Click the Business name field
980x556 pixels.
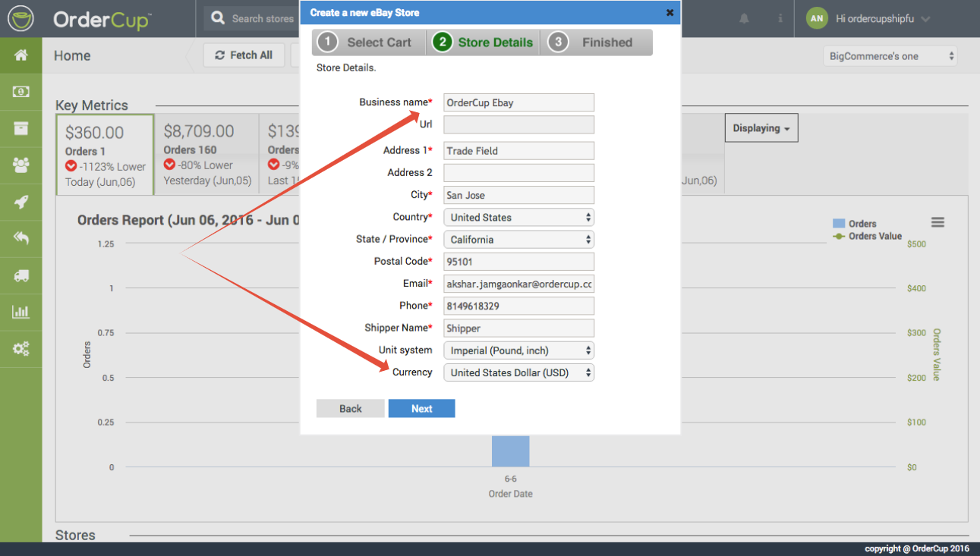pos(518,102)
